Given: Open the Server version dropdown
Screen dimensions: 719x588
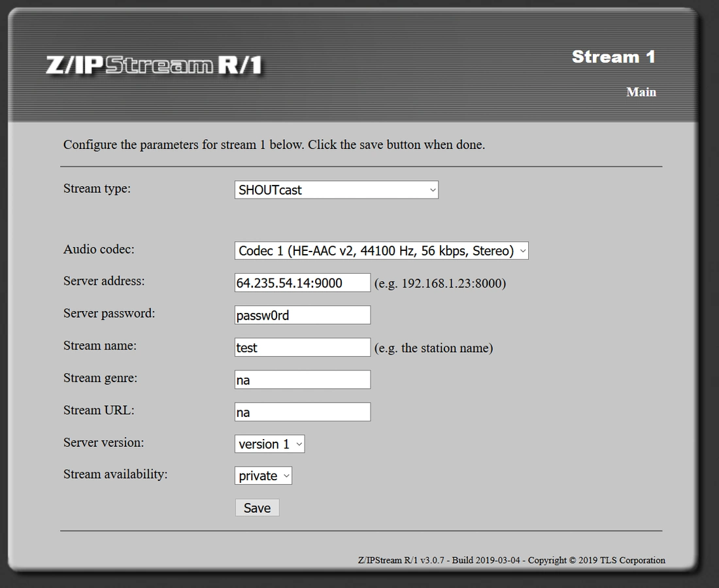Looking at the screenshot, I should (269, 444).
